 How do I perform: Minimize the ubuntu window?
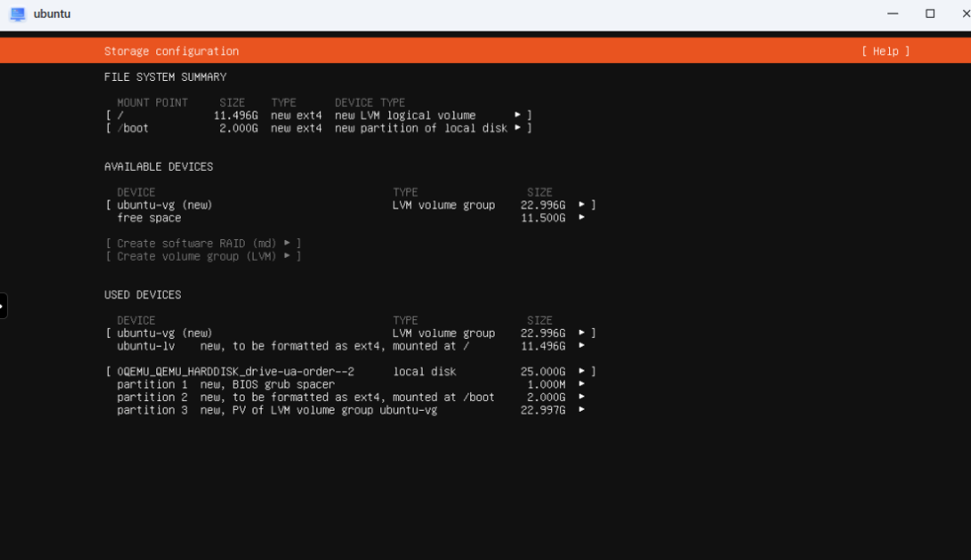(x=893, y=13)
